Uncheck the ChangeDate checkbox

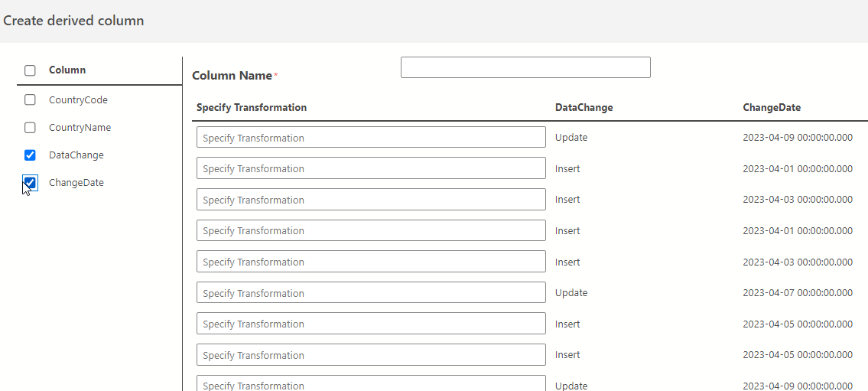tap(30, 183)
